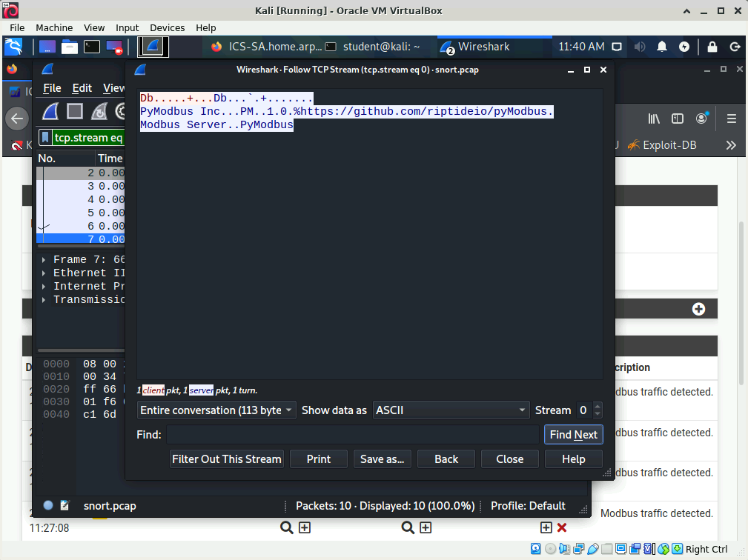The width and height of the screenshot is (748, 560).
Task: Increase the Stream number with up arrow
Action: [x=598, y=406]
